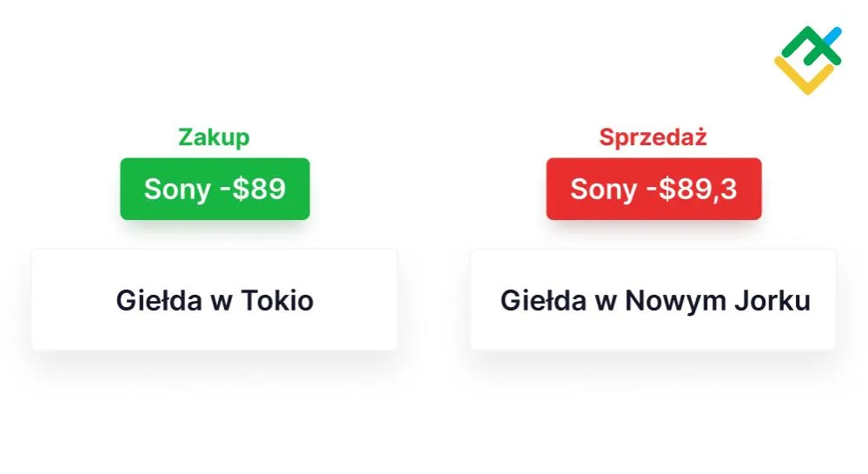Screen dimensions: 868x474
Task: Click the word Nowym in the right card
Action: coord(675,302)
